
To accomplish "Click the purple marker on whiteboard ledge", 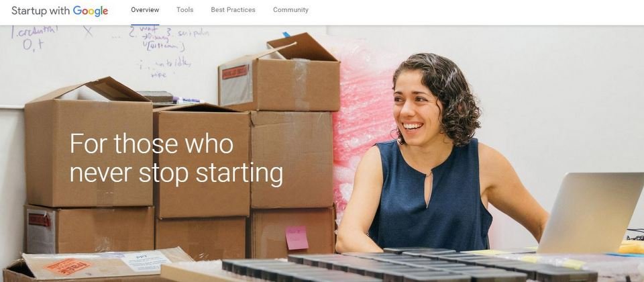I will pos(188,100).
